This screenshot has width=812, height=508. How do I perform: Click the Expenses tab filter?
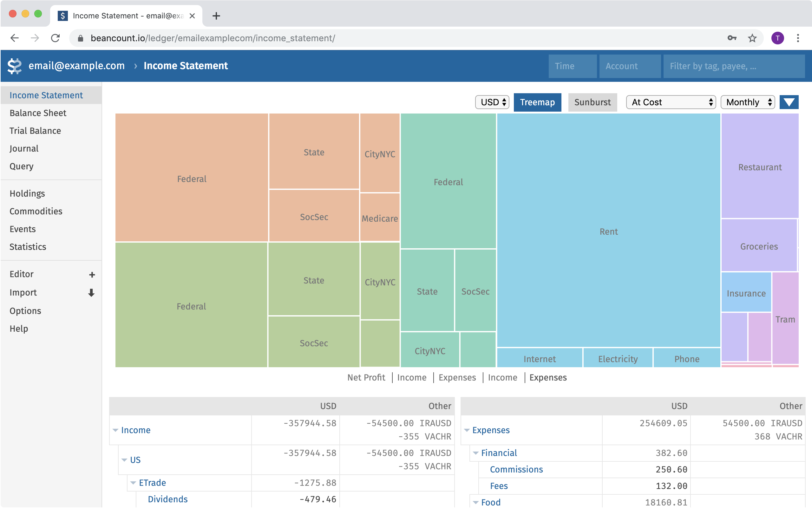pyautogui.click(x=547, y=377)
